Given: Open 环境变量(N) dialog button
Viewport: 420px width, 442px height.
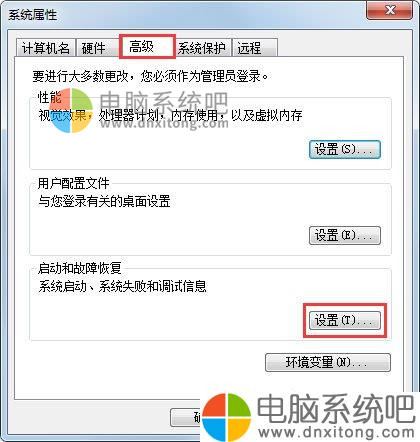Looking at the screenshot, I should click(x=327, y=362).
